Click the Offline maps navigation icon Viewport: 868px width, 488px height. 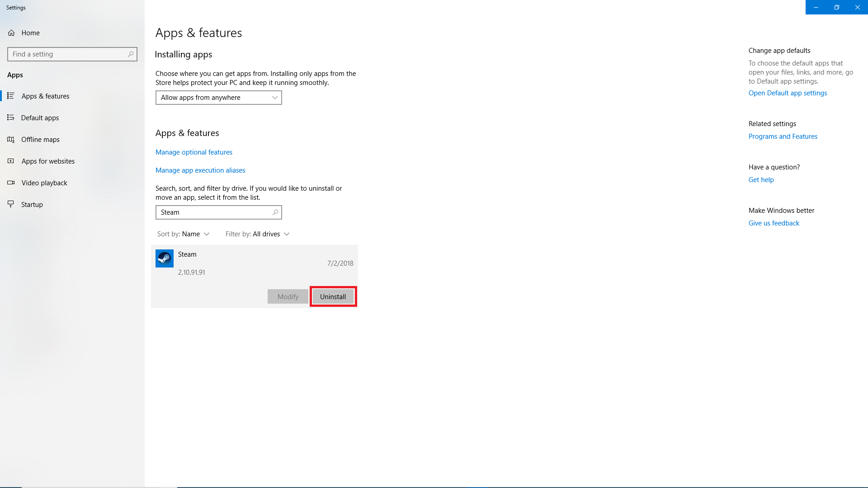11,139
